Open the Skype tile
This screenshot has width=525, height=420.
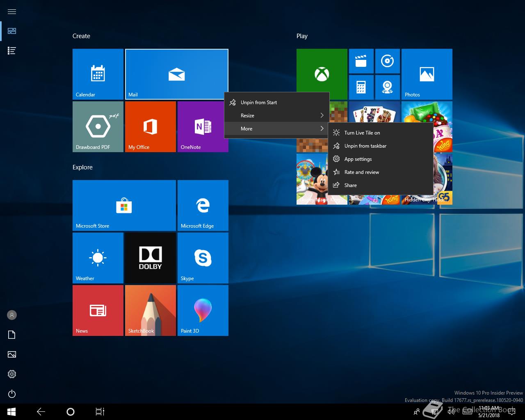(203, 258)
